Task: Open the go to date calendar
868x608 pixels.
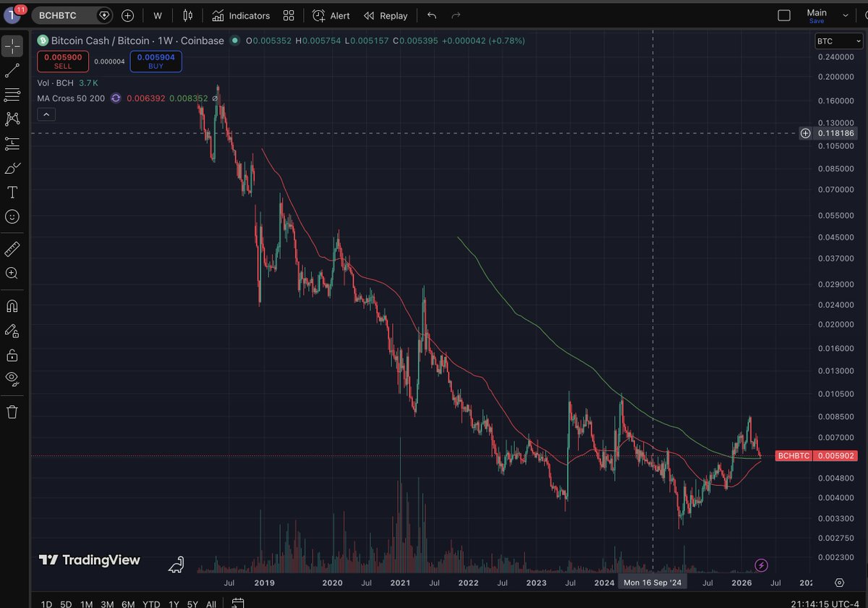Action: [x=237, y=603]
